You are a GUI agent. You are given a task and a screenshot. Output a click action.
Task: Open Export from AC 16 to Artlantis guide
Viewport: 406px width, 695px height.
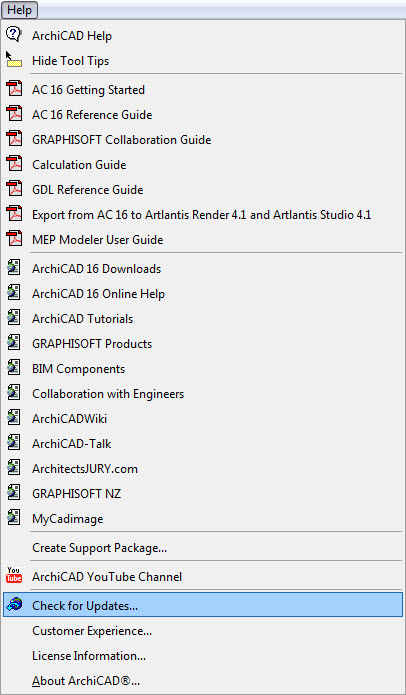click(203, 215)
